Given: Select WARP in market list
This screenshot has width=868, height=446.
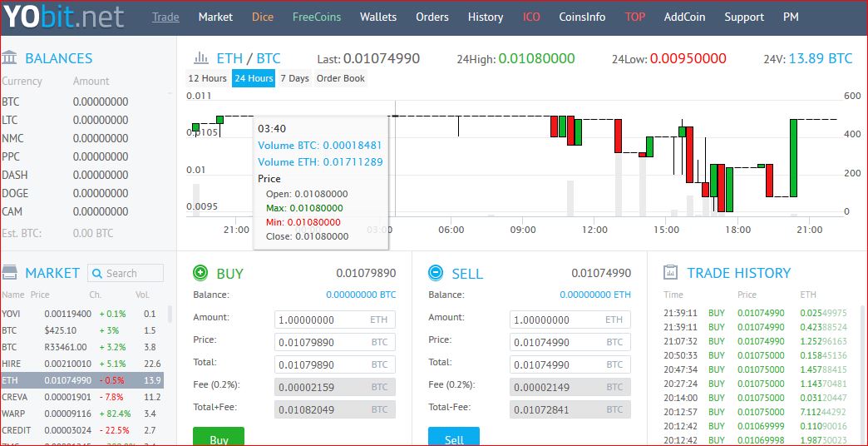Looking at the screenshot, I should tap(82, 414).
